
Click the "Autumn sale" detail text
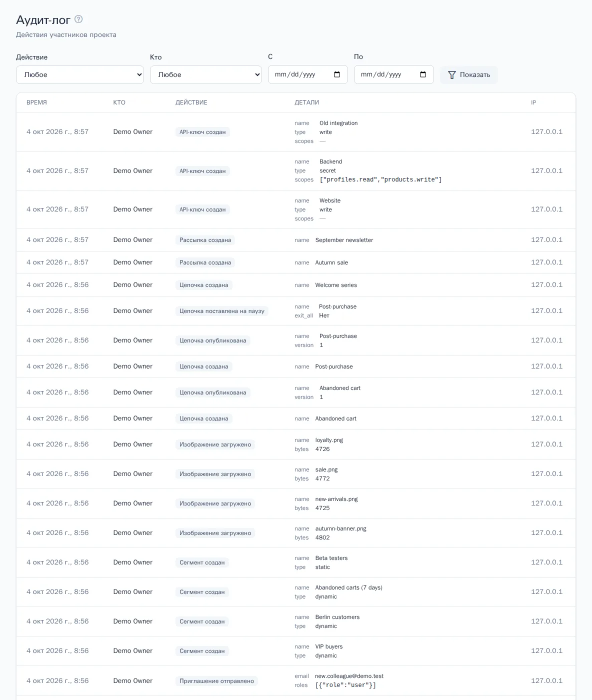[331, 262]
